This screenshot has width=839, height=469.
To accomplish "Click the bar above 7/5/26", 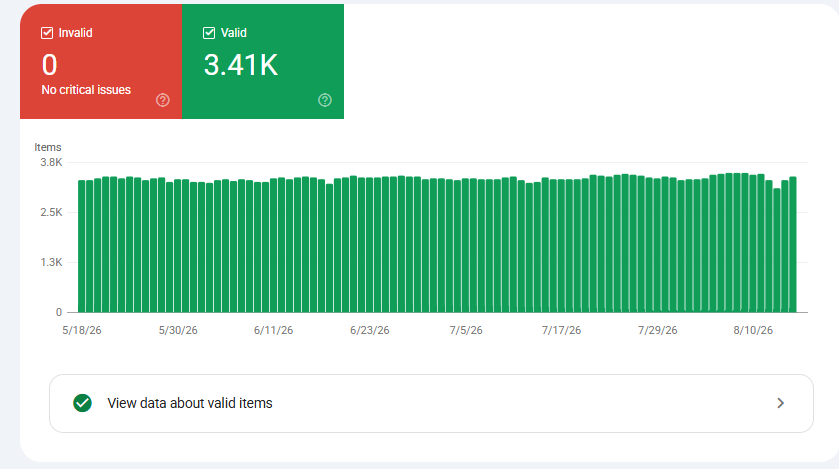I will point(466,245).
